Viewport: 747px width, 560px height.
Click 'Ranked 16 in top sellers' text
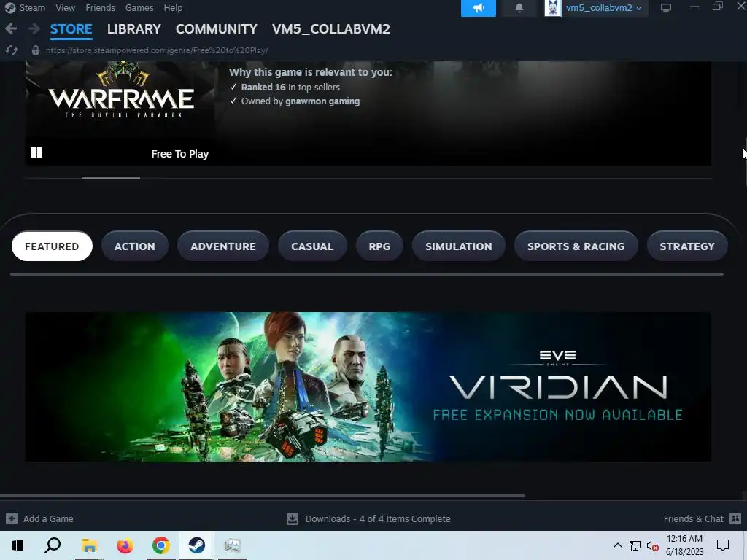(290, 87)
